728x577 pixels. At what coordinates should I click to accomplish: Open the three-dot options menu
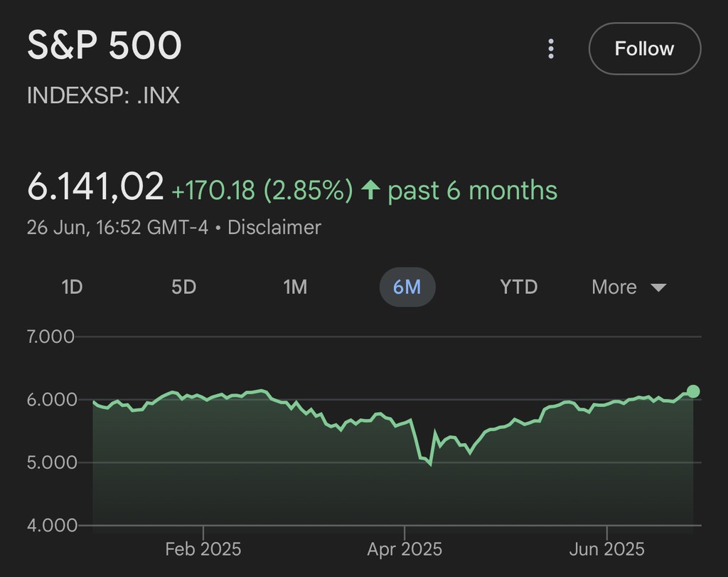tap(550, 49)
